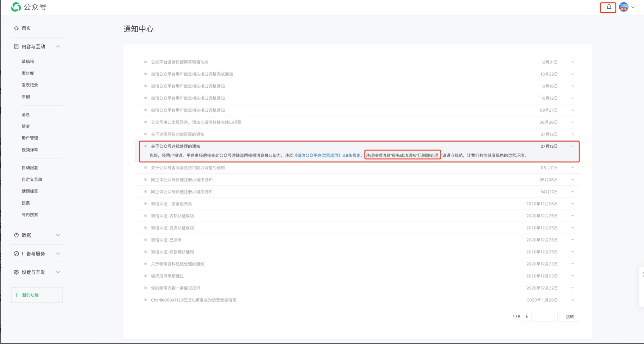Click the notification bell icon
Image resolution: width=644 pixels, height=344 pixels.
[x=609, y=7]
